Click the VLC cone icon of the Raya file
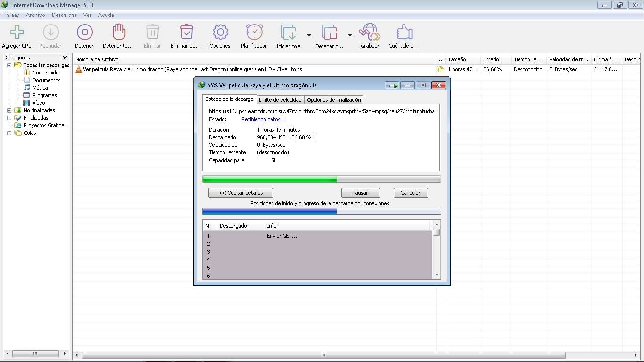This screenshot has height=362, width=644. click(79, 69)
